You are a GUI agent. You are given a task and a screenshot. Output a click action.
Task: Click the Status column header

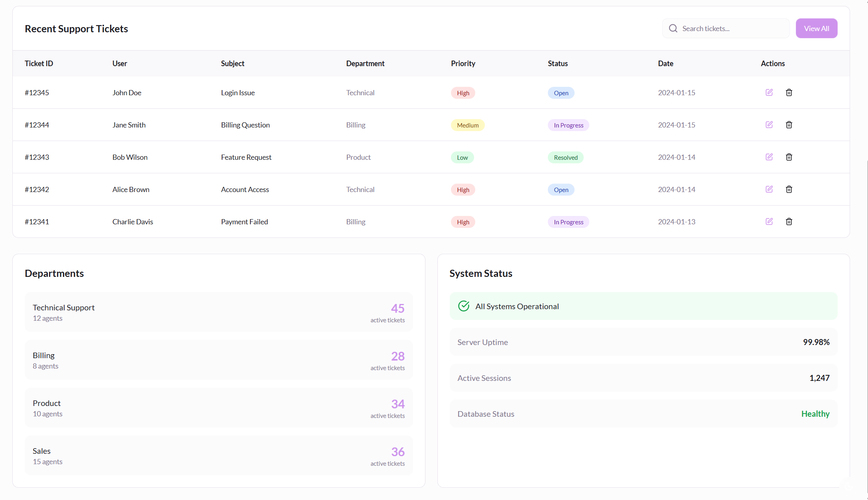click(x=557, y=63)
